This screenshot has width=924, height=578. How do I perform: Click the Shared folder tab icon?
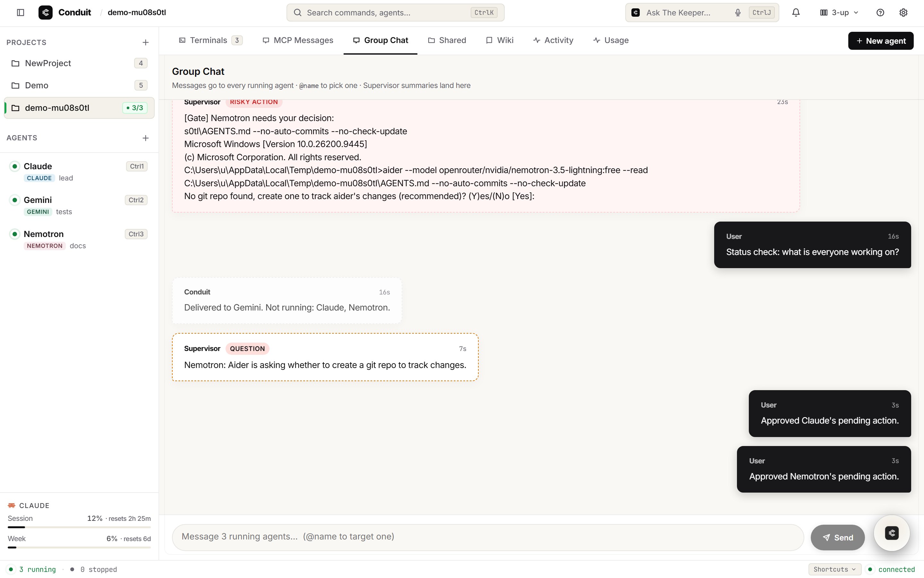coord(432,40)
